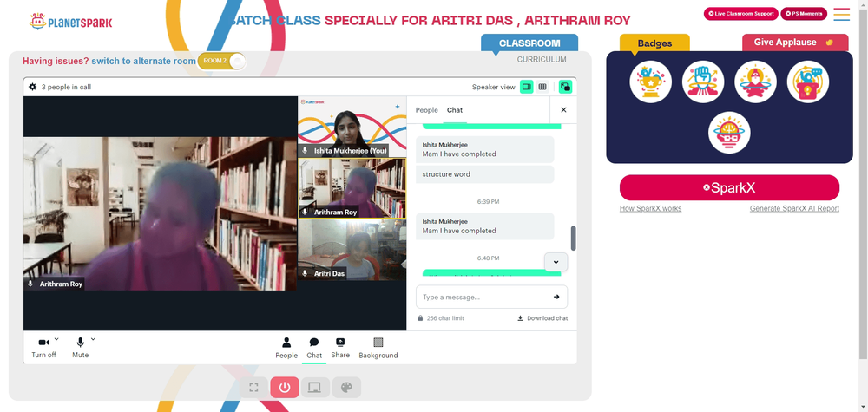Open the Curriculum tab

542,59
